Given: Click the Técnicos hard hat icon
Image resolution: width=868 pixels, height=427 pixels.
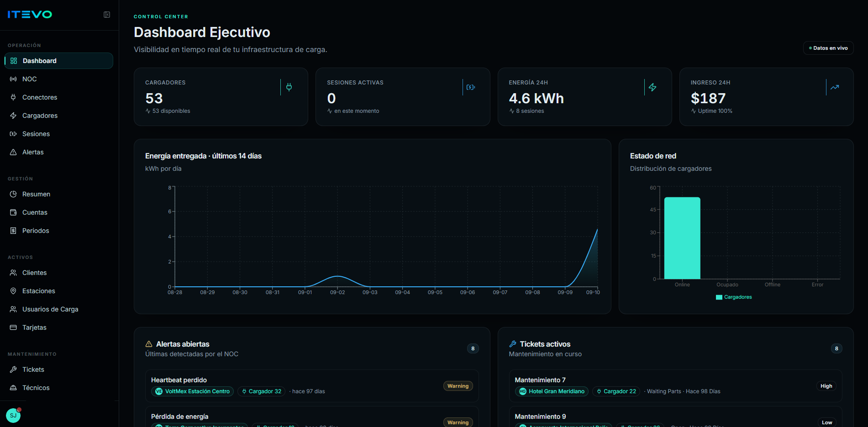Looking at the screenshot, I should point(13,388).
